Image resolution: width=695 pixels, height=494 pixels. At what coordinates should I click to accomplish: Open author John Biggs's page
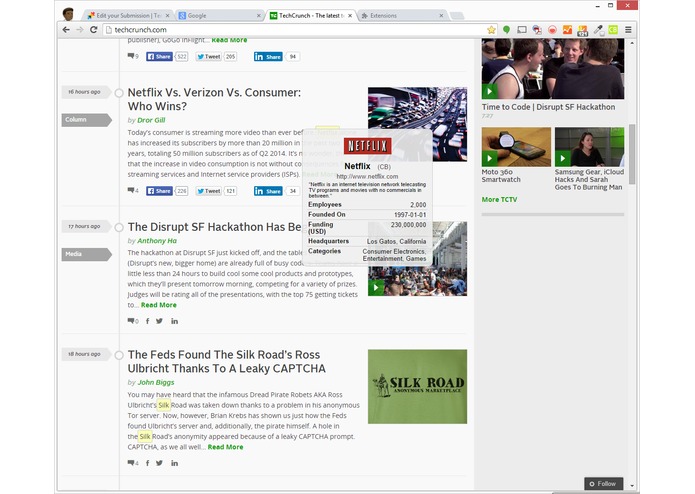(156, 382)
